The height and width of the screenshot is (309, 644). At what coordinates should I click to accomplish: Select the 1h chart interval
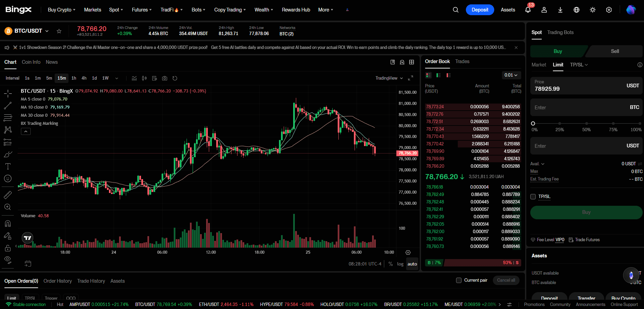click(74, 78)
